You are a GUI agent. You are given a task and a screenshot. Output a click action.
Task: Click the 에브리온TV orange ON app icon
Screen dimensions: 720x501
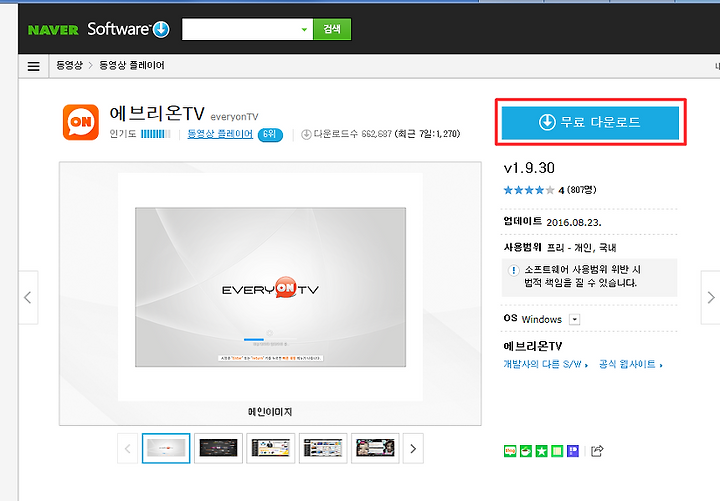click(81, 122)
